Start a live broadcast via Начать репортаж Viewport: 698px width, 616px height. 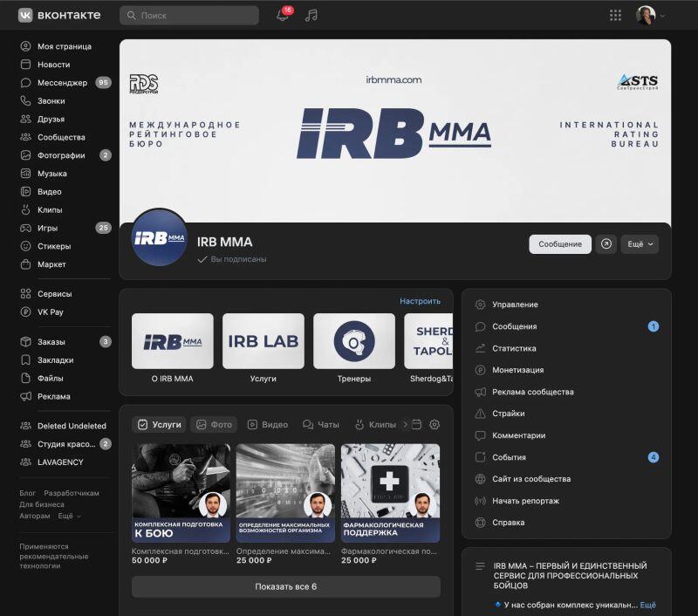tap(525, 501)
